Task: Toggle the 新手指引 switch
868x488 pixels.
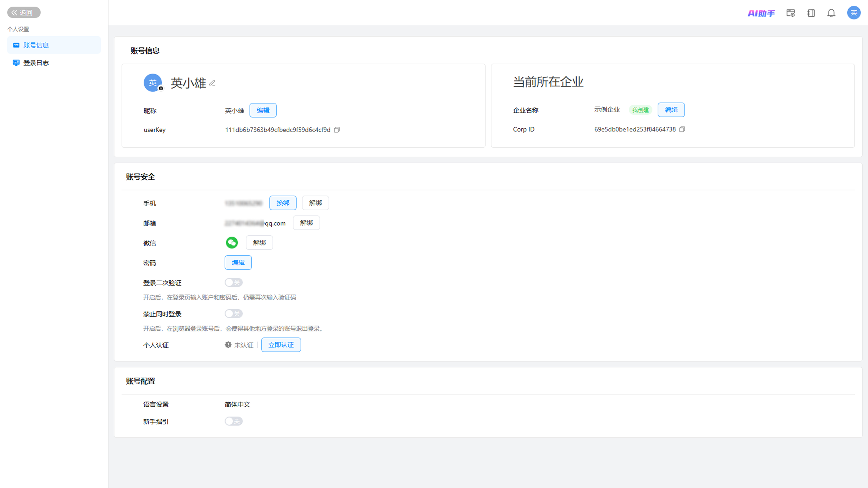Action: pos(234,421)
